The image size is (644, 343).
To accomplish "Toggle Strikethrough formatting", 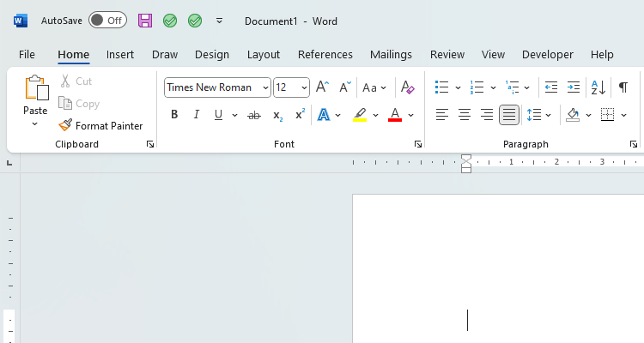I will click(254, 115).
